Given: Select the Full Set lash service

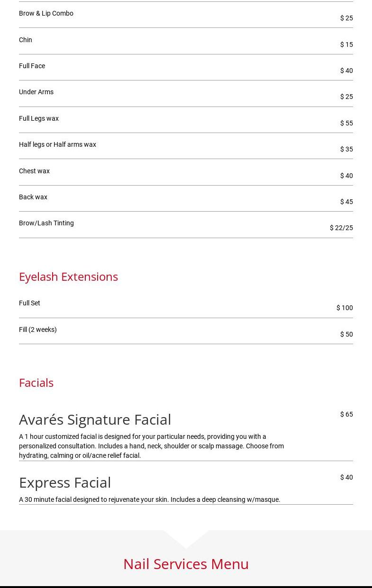Looking at the screenshot, I should coord(29,303).
